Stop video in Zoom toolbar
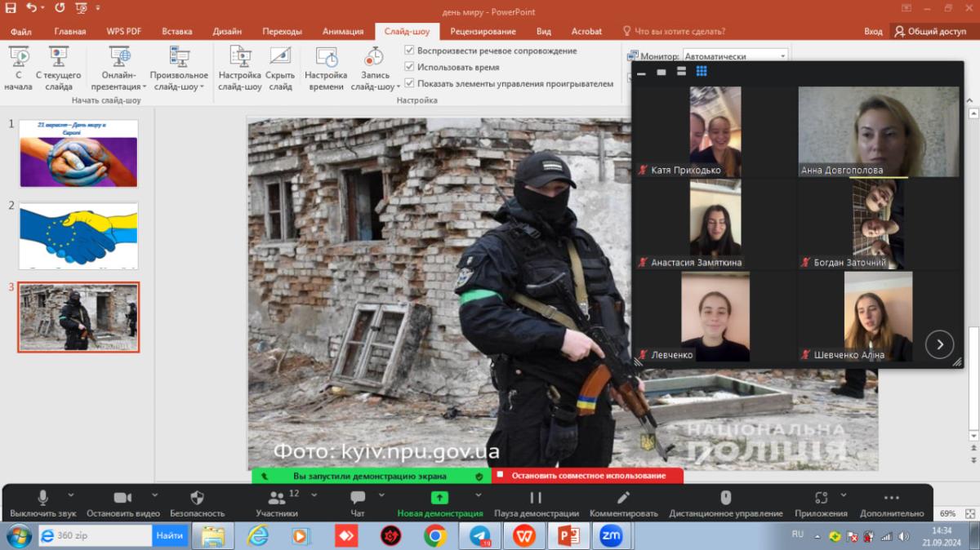Screen dimensions: 980x550 pos(122,499)
